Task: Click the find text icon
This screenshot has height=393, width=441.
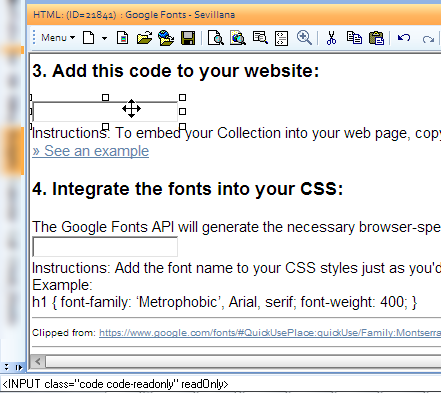Action: 260,38
